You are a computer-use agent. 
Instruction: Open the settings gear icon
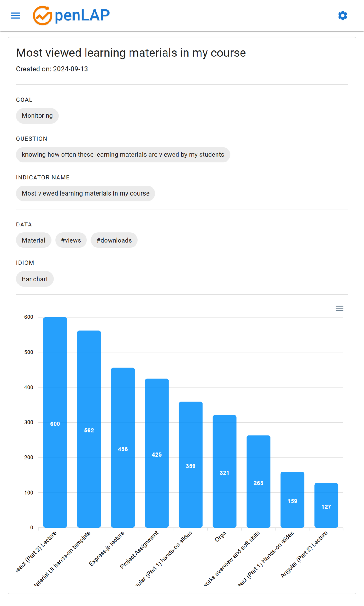point(342,15)
